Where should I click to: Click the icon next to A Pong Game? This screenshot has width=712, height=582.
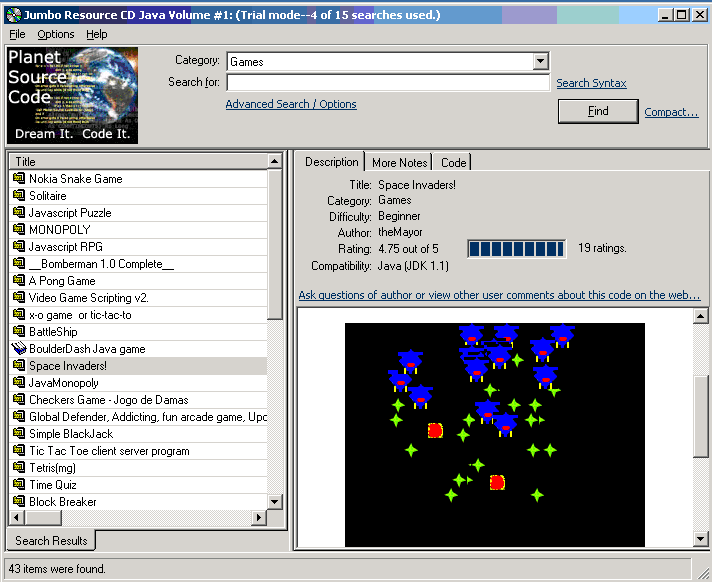[19, 281]
